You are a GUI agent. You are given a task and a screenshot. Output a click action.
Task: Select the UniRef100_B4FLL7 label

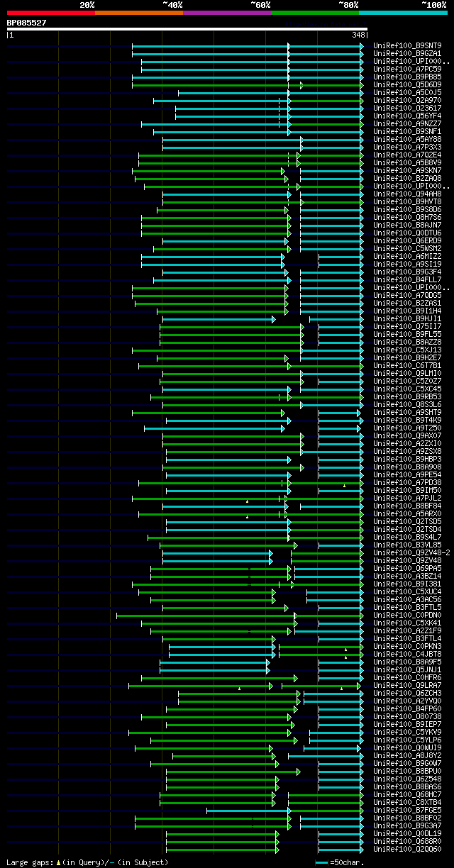[407, 279]
